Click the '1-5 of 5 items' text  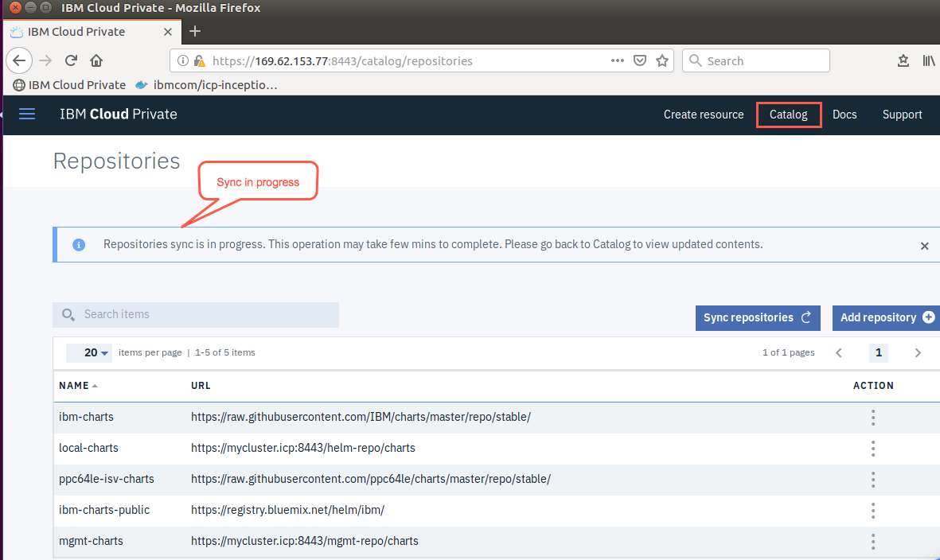pyautogui.click(x=224, y=352)
